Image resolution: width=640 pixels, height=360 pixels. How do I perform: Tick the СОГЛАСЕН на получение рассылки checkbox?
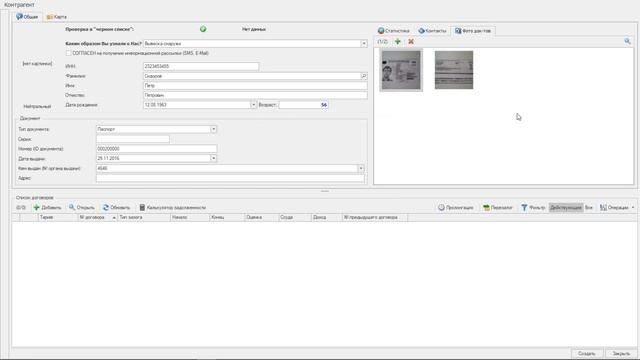[69, 53]
